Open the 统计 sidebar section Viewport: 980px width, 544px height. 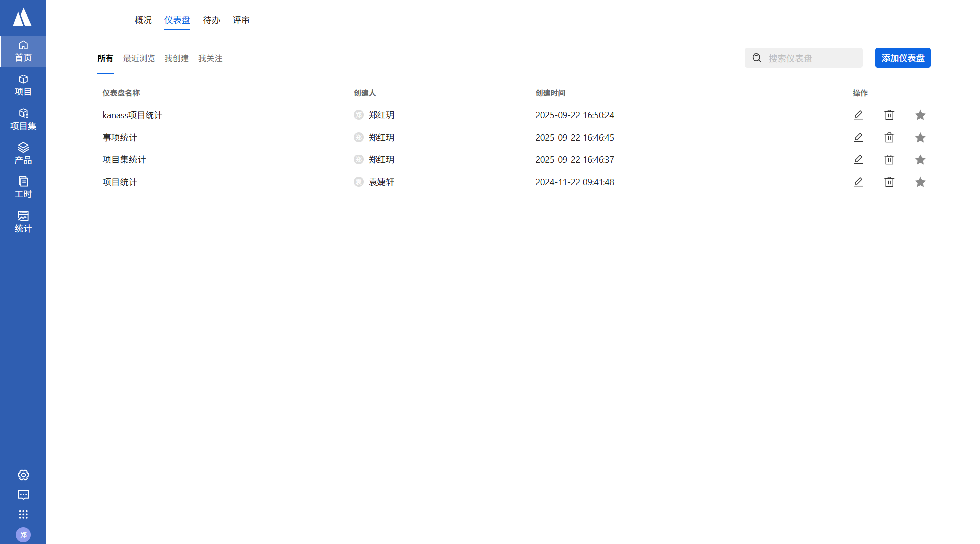click(23, 222)
